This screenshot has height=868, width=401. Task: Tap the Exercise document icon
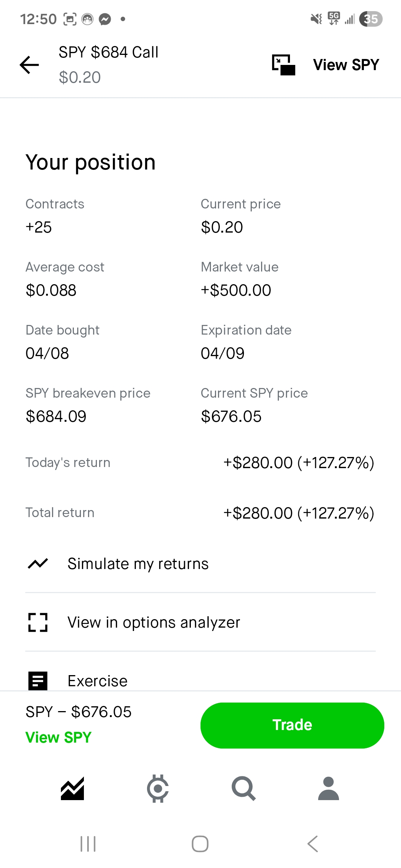(x=38, y=681)
